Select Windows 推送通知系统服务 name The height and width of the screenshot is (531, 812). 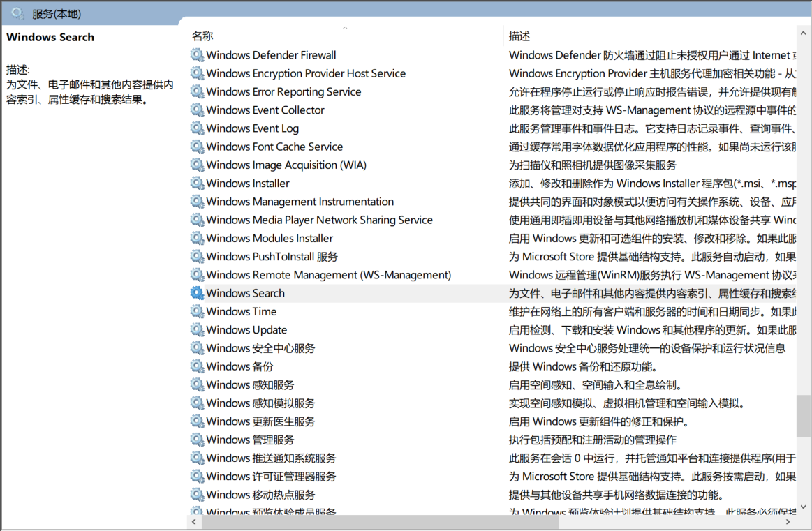[271, 458]
